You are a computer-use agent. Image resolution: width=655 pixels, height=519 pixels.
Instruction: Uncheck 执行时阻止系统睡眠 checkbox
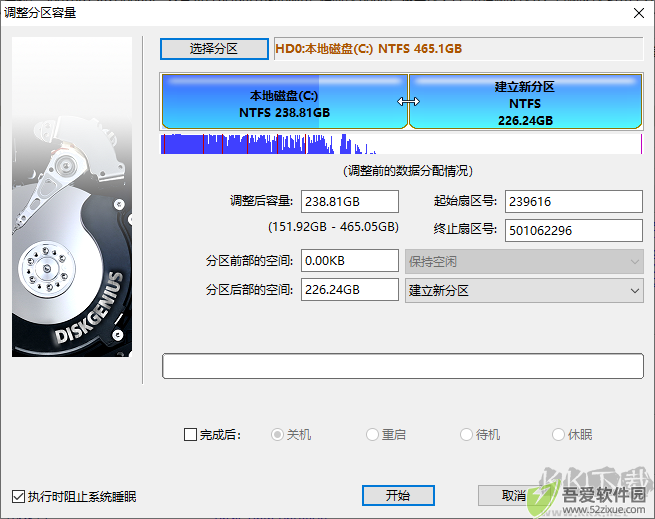[18, 496]
